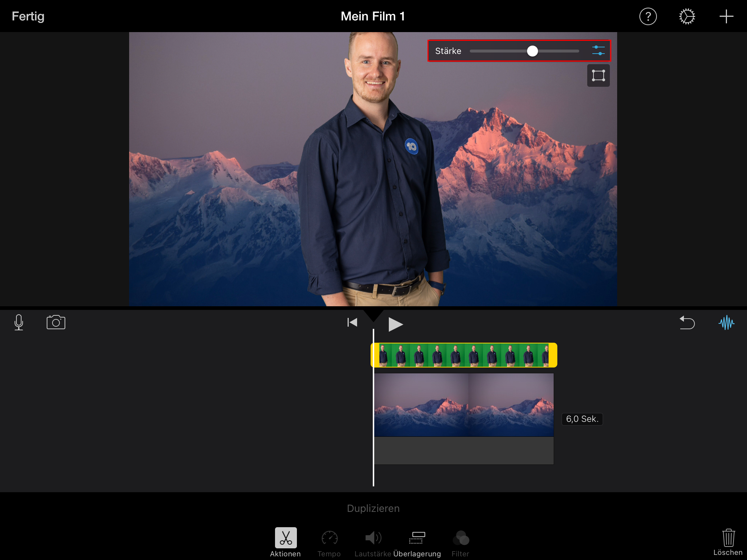
Task: Tap Fertig to finish editing
Action: click(27, 16)
